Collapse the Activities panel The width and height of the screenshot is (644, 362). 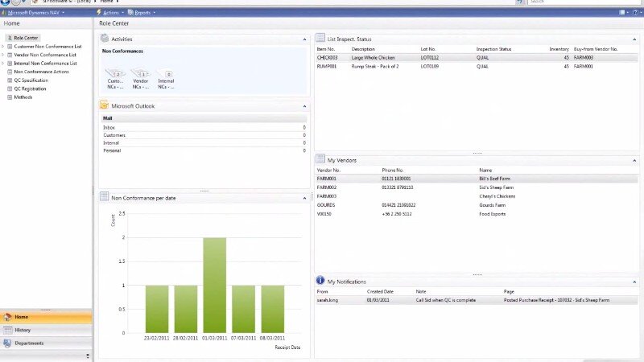coord(304,39)
